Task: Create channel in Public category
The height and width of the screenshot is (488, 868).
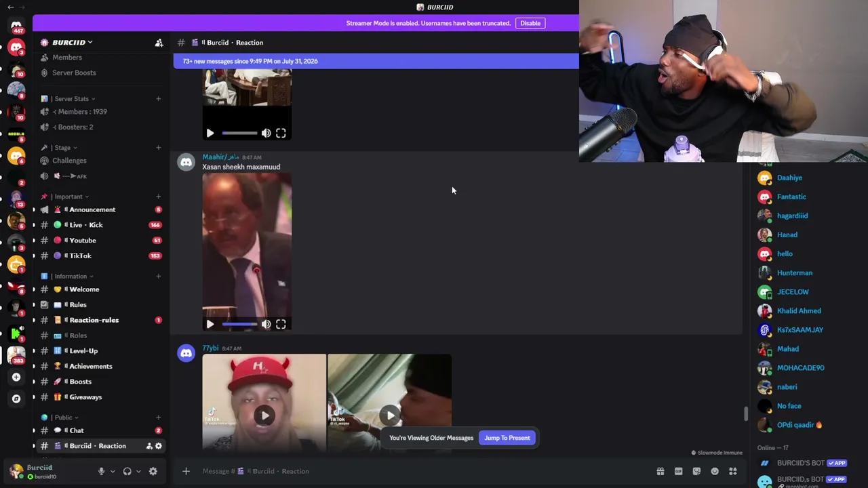Action: click(x=158, y=418)
